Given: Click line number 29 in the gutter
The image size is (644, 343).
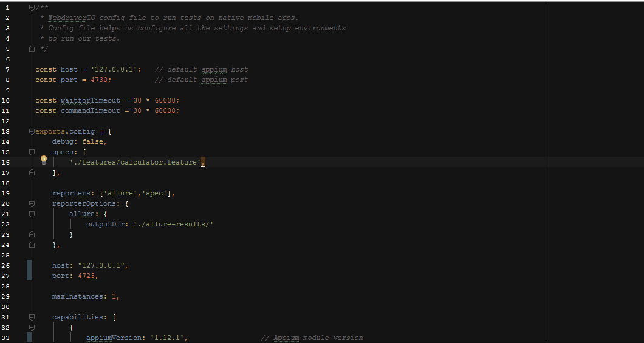Looking at the screenshot, I should [5, 296].
